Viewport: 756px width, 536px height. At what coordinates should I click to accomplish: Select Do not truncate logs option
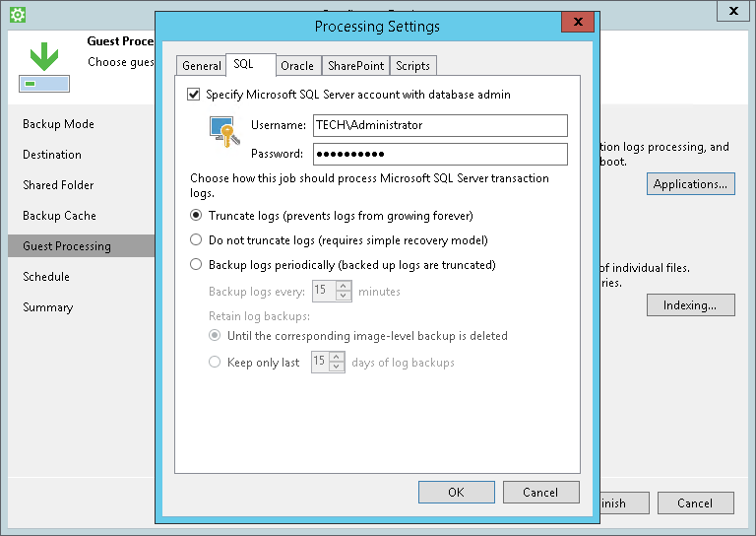[196, 239]
